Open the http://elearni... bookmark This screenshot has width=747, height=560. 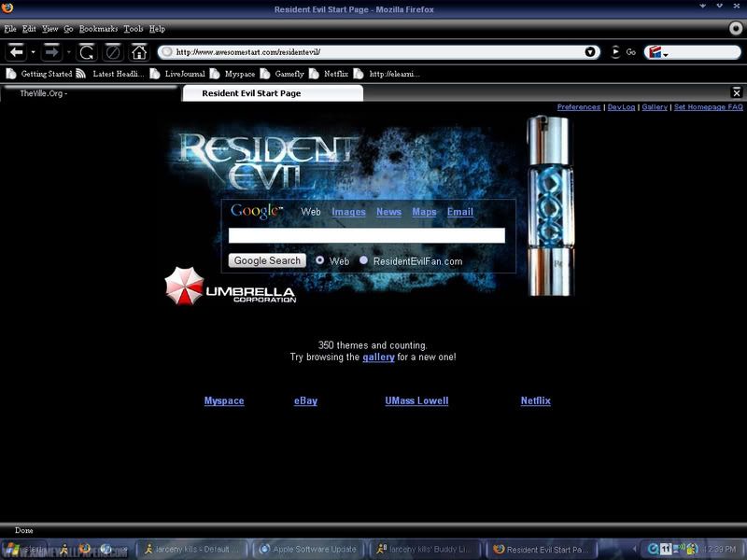387,74
